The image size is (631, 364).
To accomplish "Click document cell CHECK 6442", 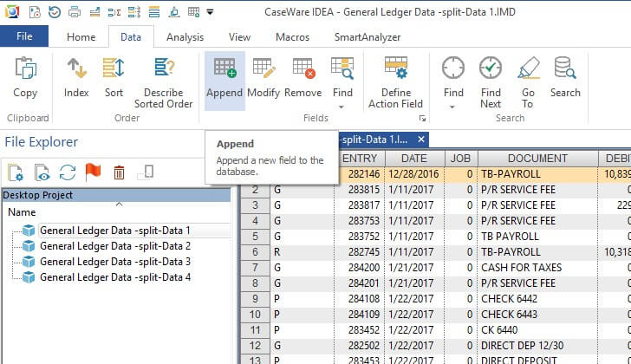I will 537,299.
